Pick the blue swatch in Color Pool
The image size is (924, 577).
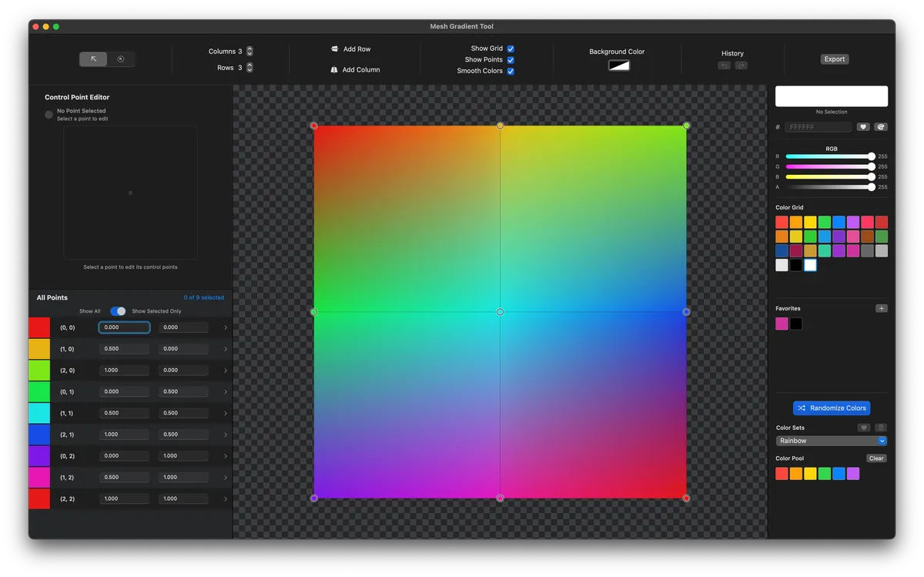click(x=839, y=474)
